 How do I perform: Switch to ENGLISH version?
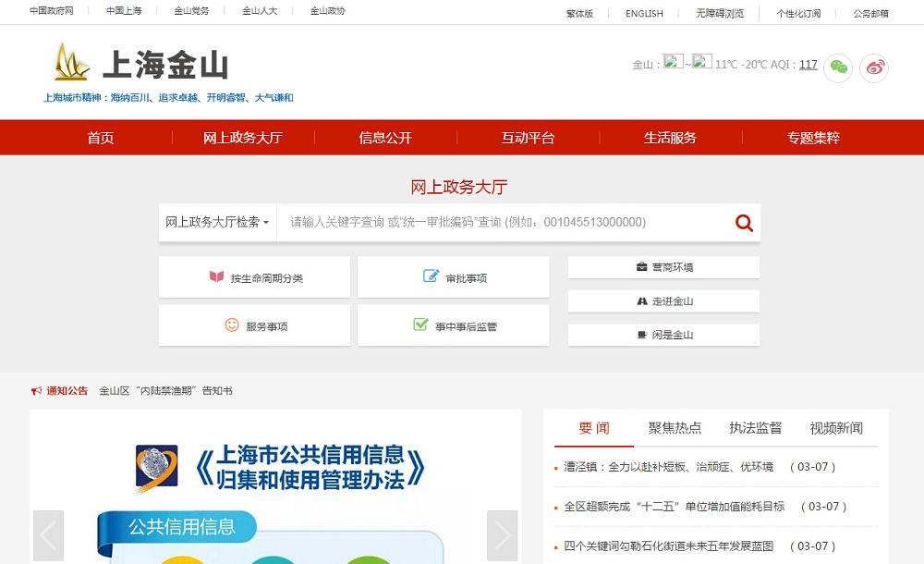(644, 13)
